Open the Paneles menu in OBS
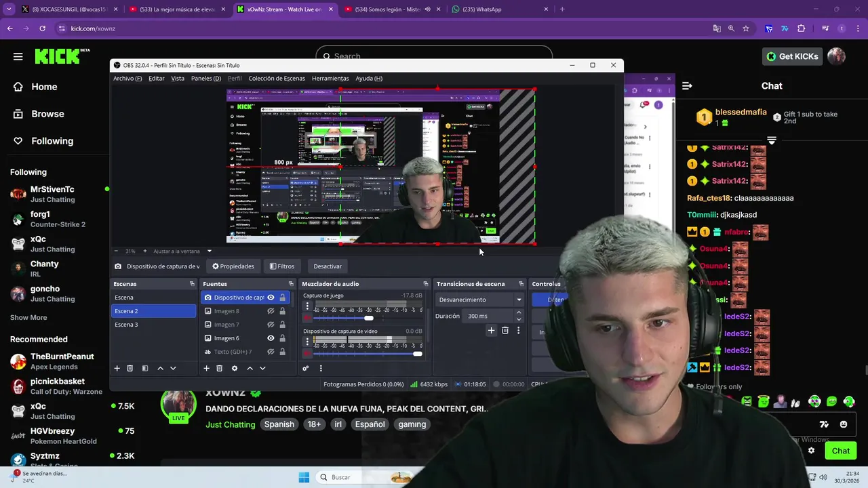The height and width of the screenshot is (488, 868). point(206,79)
